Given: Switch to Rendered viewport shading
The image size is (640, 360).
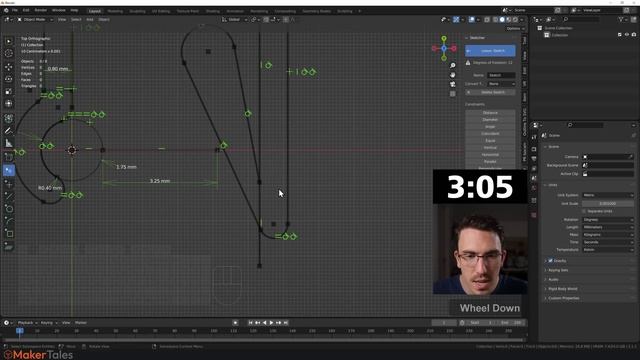Looking at the screenshot, I should pyautogui.click(x=515, y=19).
